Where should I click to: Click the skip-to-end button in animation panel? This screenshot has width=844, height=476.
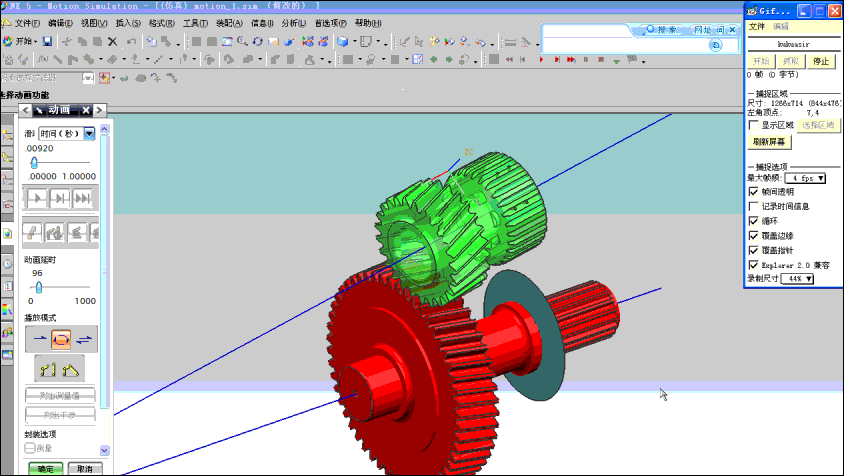pos(83,199)
